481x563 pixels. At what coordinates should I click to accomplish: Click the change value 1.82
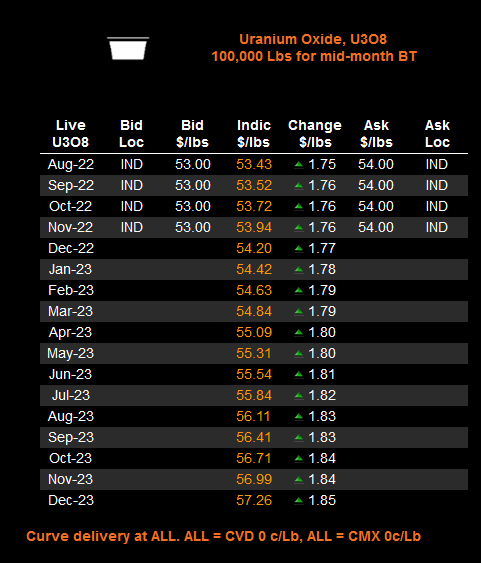point(322,396)
